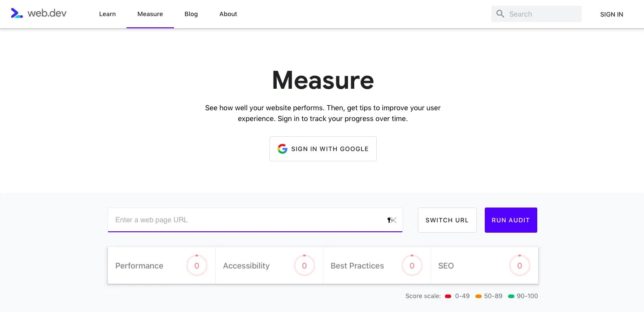
Task: Click the key icon inside the URL field
Action: click(x=388, y=220)
